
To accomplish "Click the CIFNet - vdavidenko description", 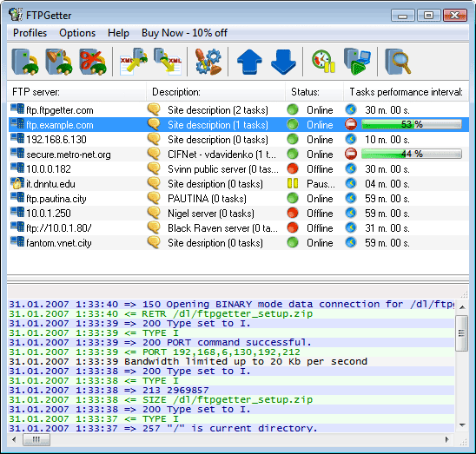I will 221,155.
